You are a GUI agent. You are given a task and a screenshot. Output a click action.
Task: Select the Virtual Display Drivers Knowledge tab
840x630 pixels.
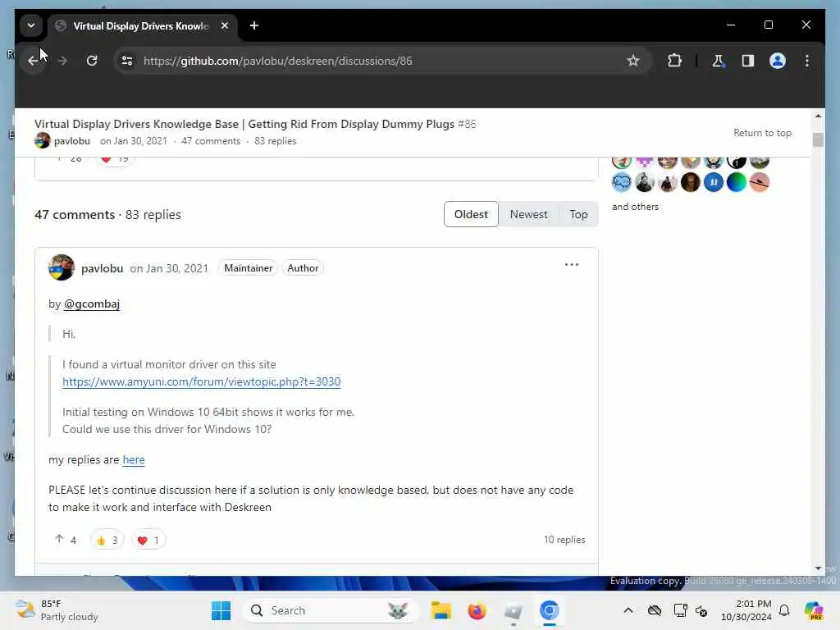tap(140, 25)
